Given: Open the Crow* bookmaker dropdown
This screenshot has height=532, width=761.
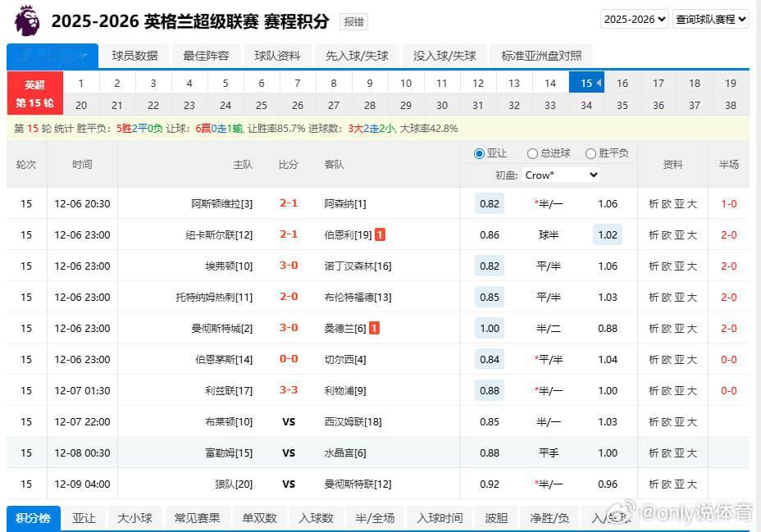Looking at the screenshot, I should click(562, 175).
